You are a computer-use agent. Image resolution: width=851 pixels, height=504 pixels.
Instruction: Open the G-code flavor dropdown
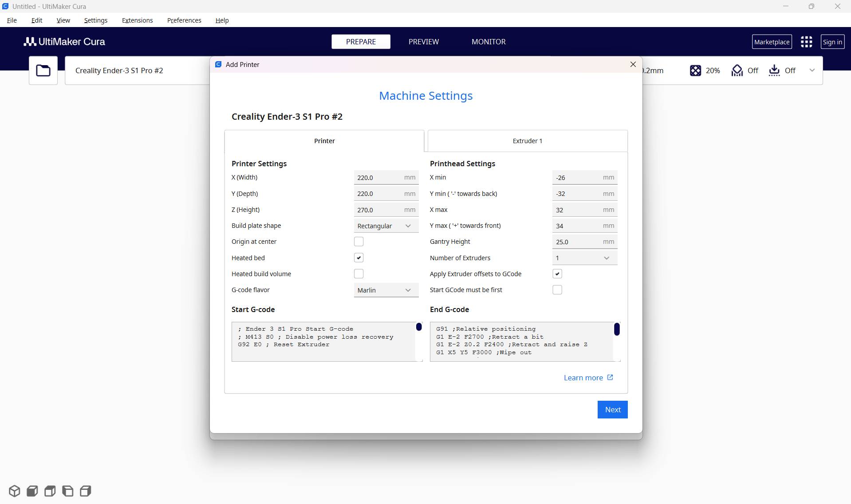(x=386, y=290)
